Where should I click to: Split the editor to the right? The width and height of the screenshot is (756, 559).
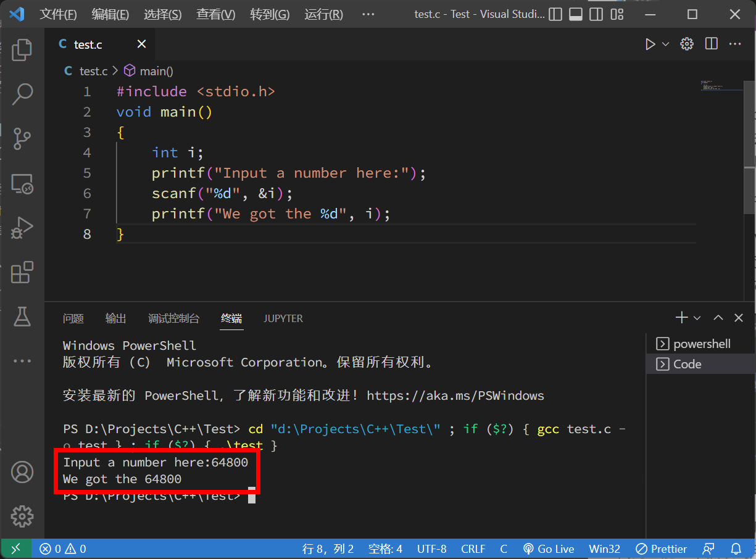[712, 44]
